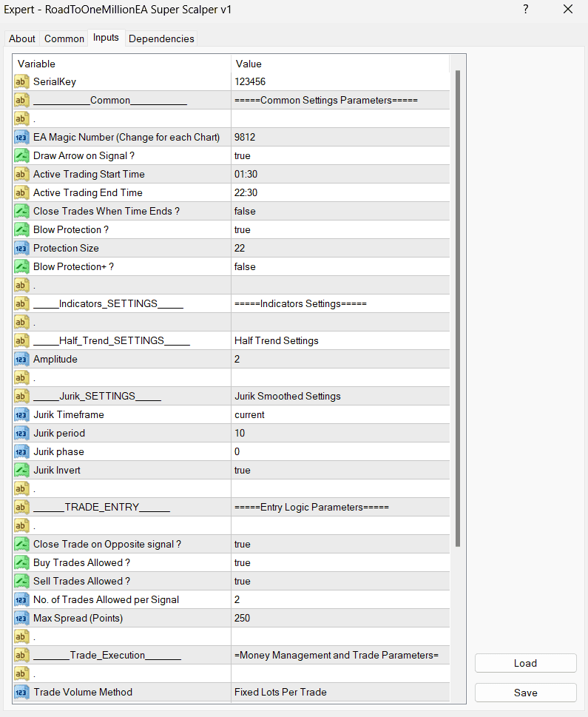The height and width of the screenshot is (717, 588).
Task: Open the Dependencies tab
Action: pyautogui.click(x=161, y=38)
